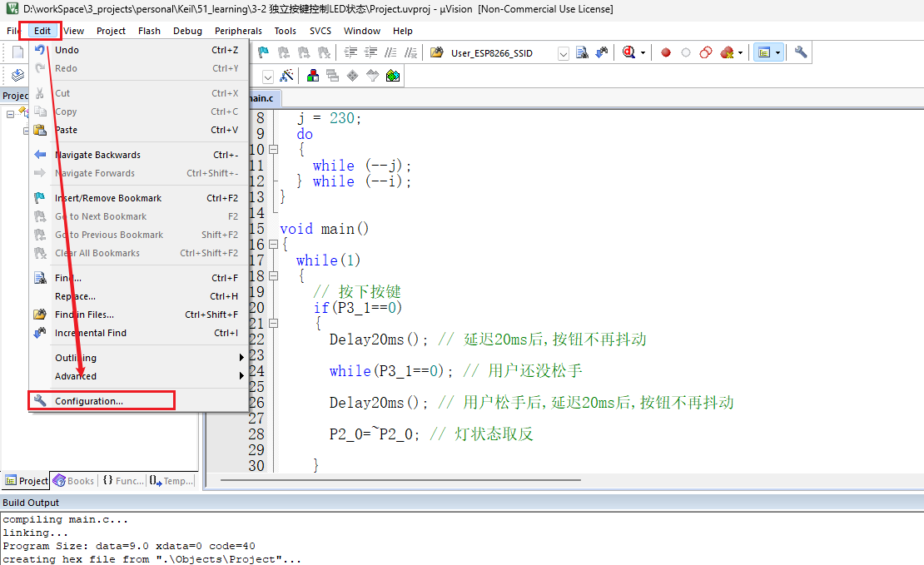The width and height of the screenshot is (924, 565).
Task: Click the Enable/Disable Breakpoint gray circle icon
Action: (685, 52)
